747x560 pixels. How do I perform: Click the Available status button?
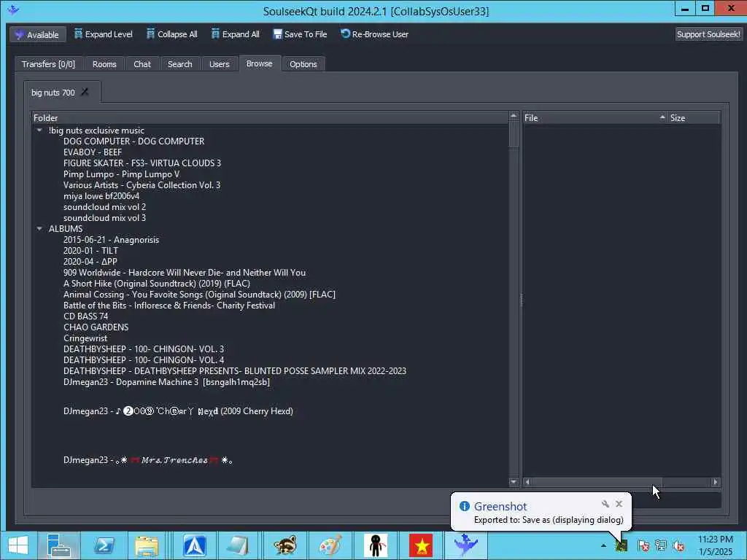pyautogui.click(x=38, y=35)
